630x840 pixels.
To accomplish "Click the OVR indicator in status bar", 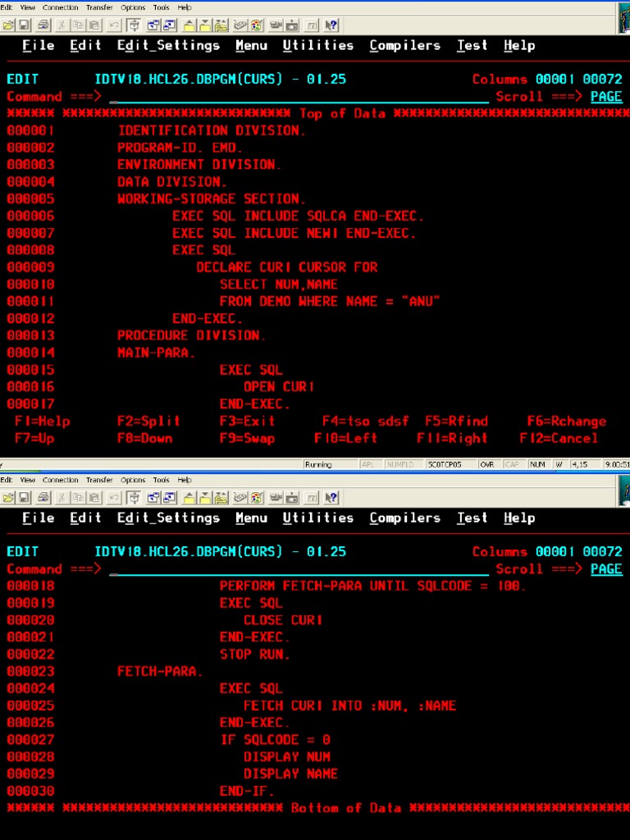I will click(487, 465).
